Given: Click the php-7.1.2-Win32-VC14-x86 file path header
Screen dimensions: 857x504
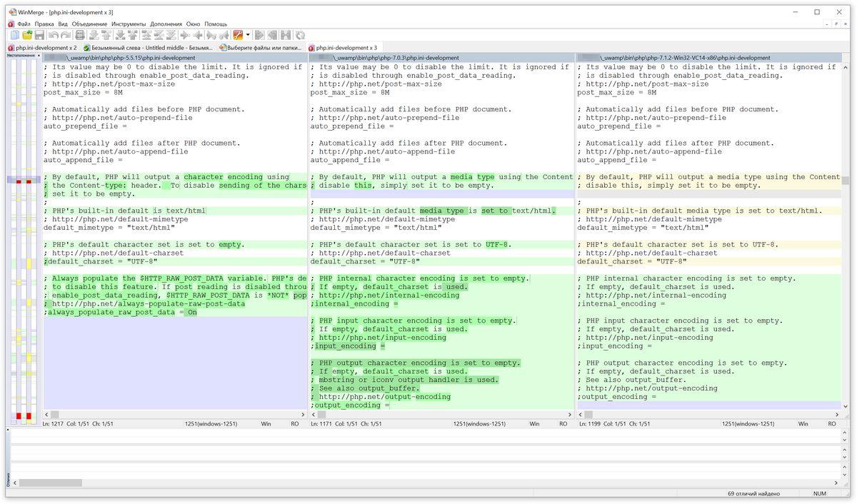Looking at the screenshot, I should [709, 57].
